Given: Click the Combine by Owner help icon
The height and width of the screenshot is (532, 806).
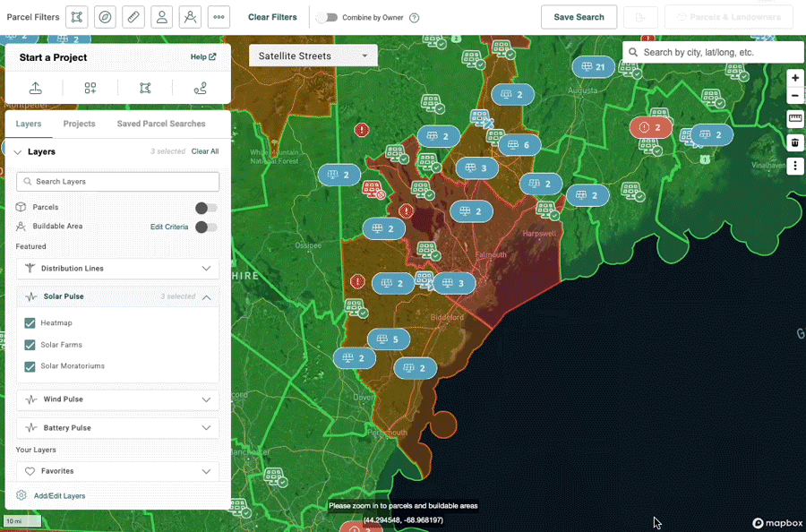Looking at the screenshot, I should point(415,18).
